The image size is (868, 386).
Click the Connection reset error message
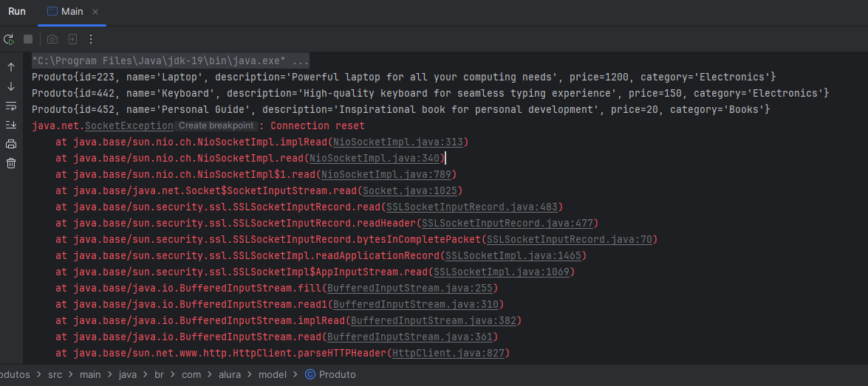point(318,126)
